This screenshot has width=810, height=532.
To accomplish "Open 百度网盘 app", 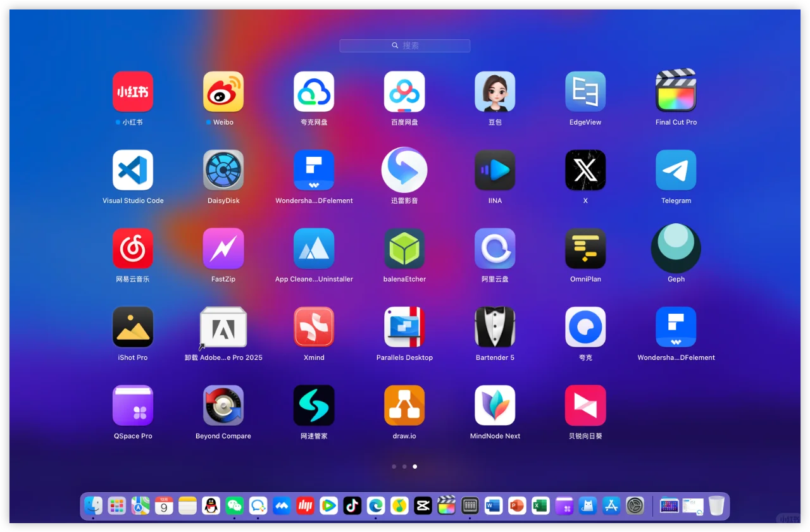I will tap(404, 92).
